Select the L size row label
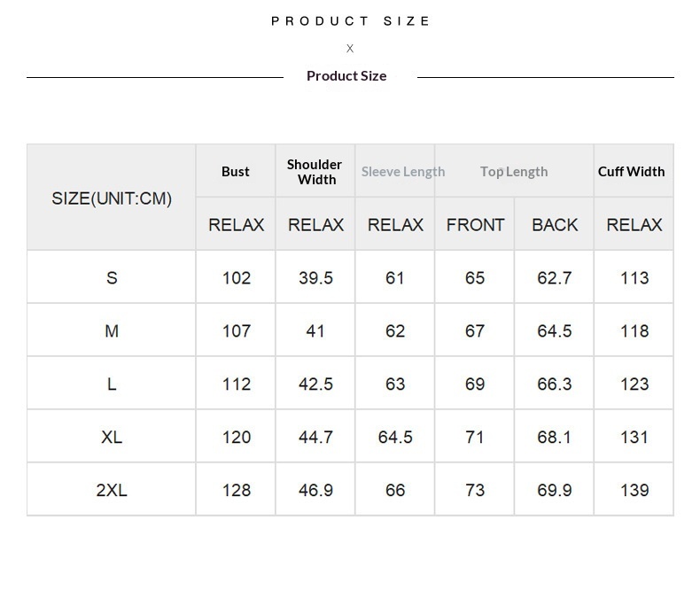Viewport: 700px width, 590px height. point(112,384)
